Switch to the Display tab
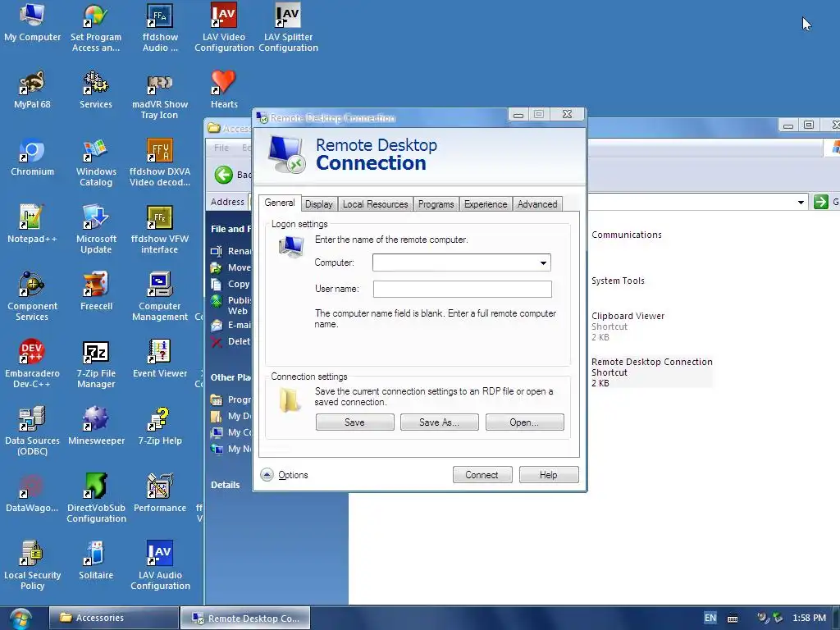Image resolution: width=840 pixels, height=630 pixels. coord(319,204)
